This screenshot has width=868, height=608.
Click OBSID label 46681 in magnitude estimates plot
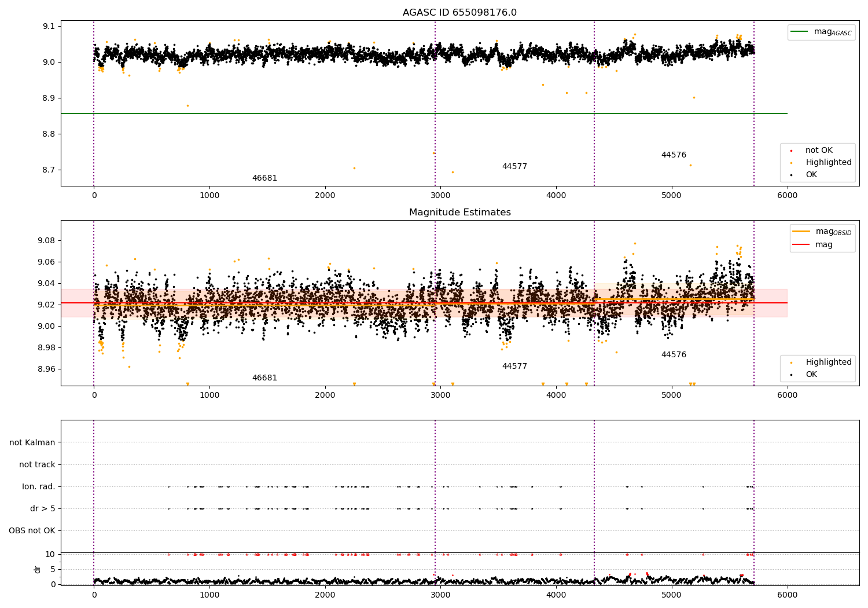tap(264, 378)
